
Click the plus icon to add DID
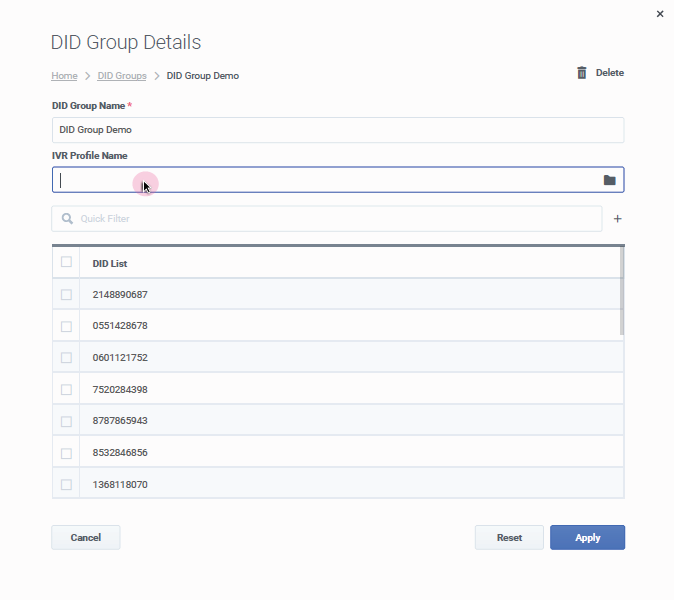617,219
